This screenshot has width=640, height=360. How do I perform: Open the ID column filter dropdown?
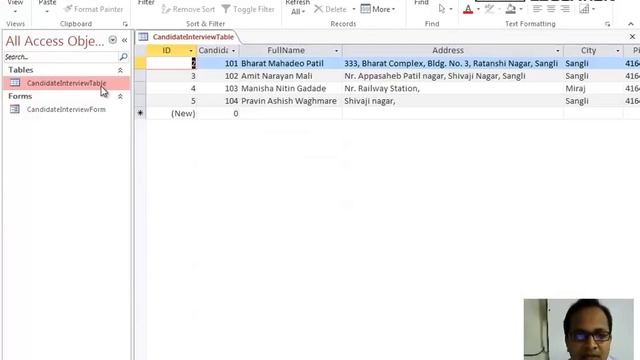(191, 51)
